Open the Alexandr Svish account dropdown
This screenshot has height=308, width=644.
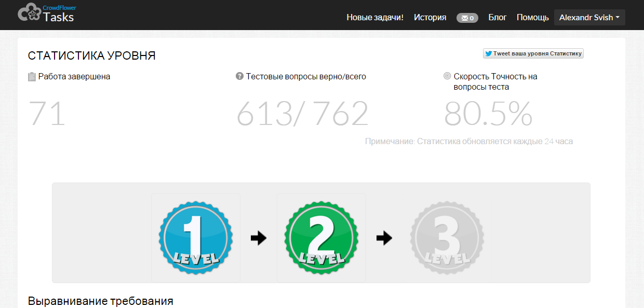(589, 17)
